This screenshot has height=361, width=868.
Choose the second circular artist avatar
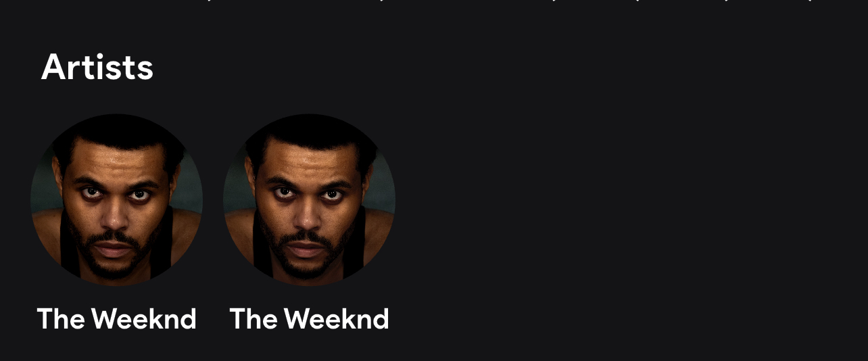309,200
